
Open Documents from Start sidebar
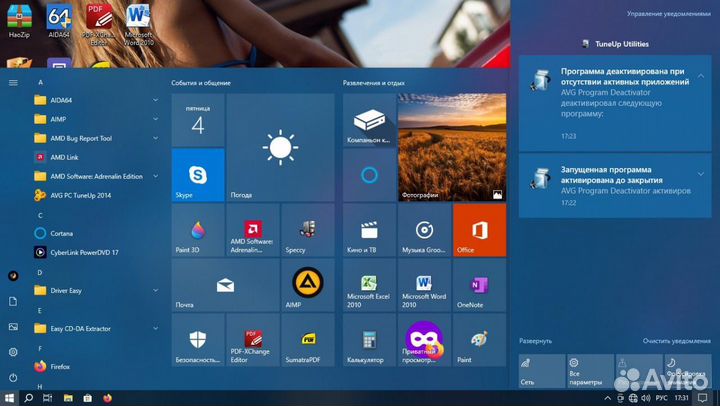(13, 301)
